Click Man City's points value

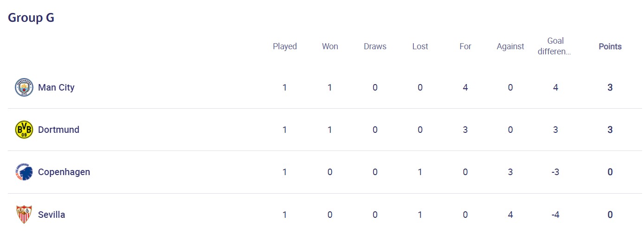(x=610, y=87)
